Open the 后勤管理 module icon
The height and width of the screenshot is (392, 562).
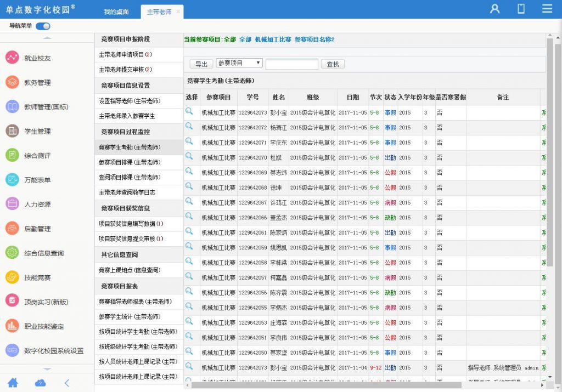12,228
